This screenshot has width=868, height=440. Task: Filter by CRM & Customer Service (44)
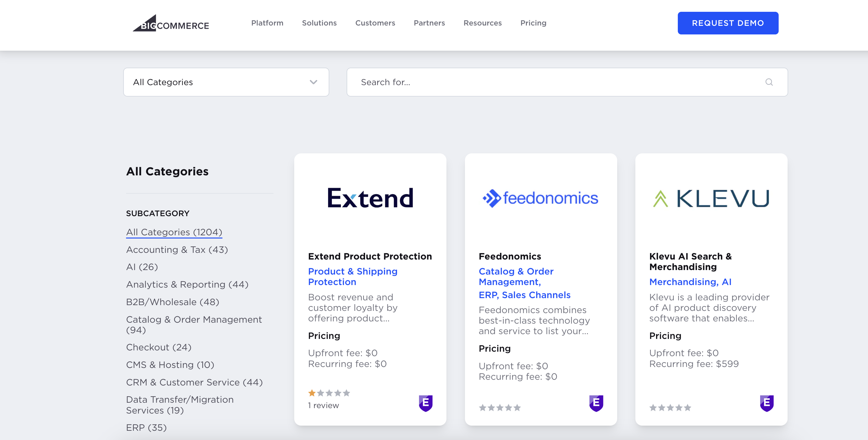click(x=194, y=382)
